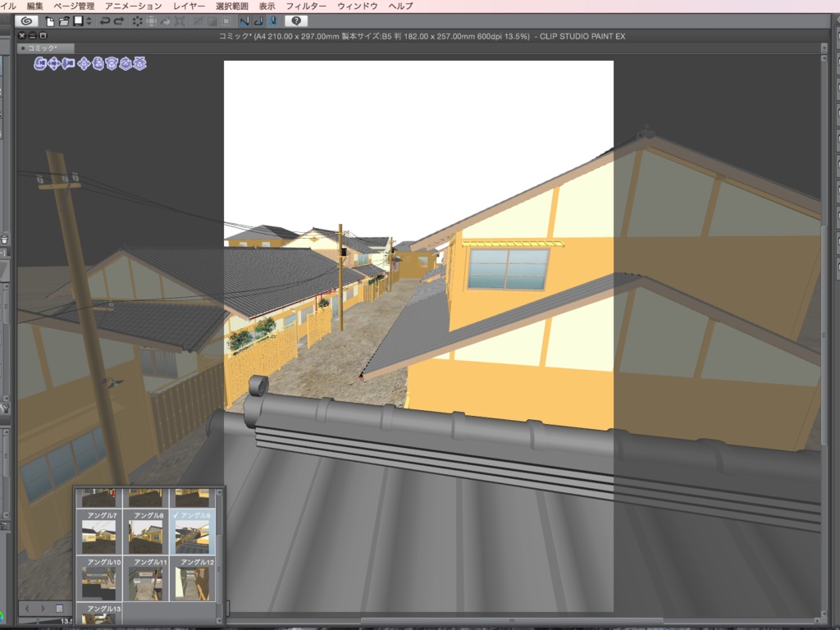Open help via the question mark button
Image resolution: width=840 pixels, height=630 pixels.
point(295,21)
